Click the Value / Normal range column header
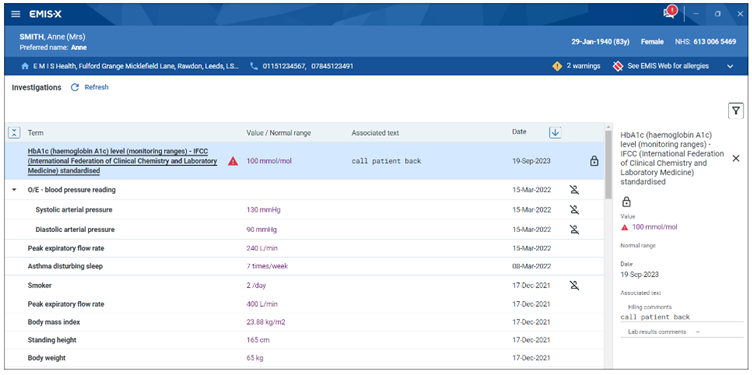The width and height of the screenshot is (752, 375). [x=278, y=133]
